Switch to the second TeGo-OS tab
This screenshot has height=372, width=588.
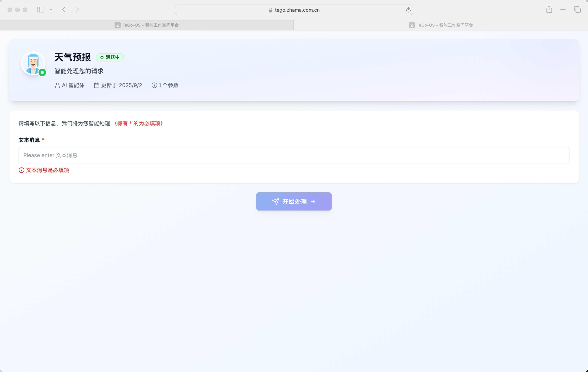pos(441,25)
